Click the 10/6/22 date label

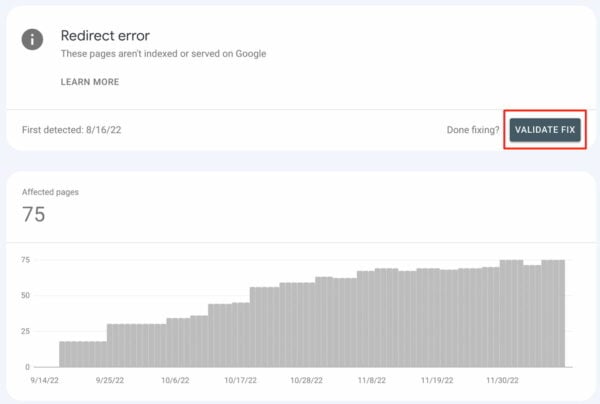pyautogui.click(x=177, y=381)
